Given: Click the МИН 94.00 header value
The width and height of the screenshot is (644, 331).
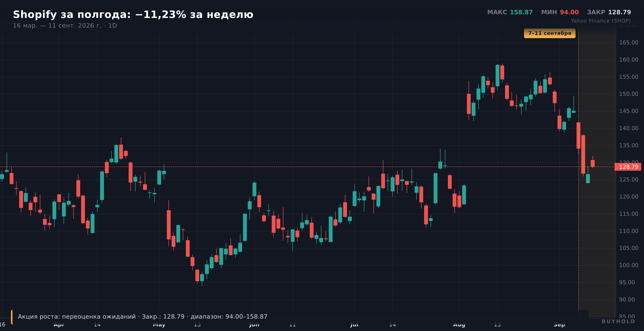Looking at the screenshot, I should tap(560, 12).
